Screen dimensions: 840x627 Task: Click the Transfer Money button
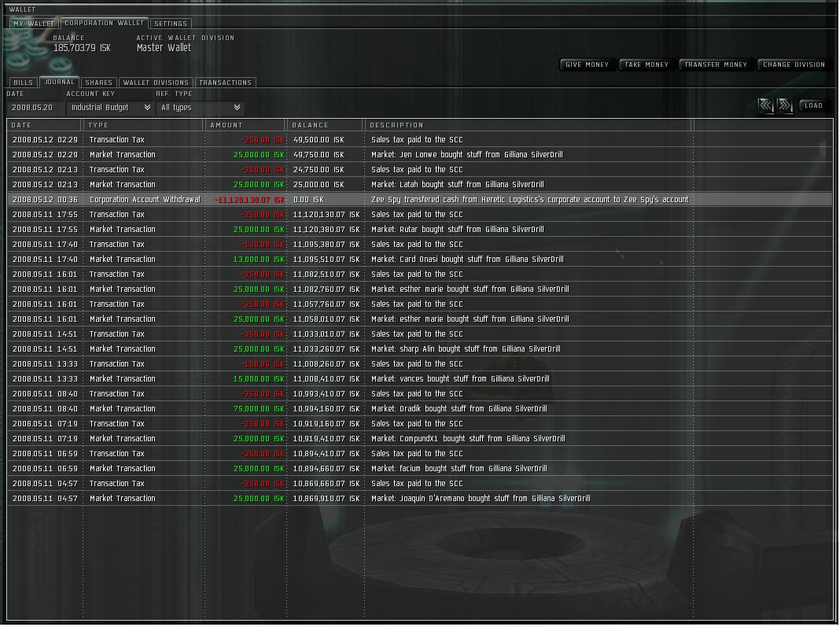[x=716, y=65]
